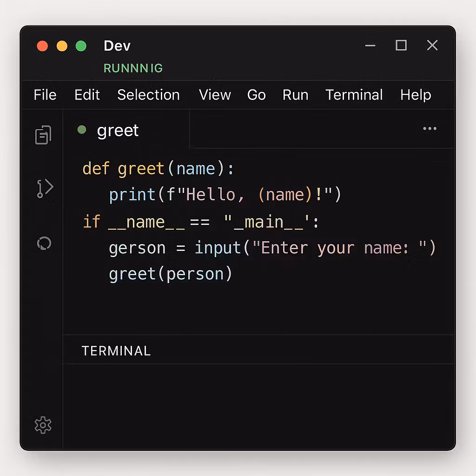The height and width of the screenshot is (476, 476).
Task: Open the Edit menu
Action: pos(87,95)
